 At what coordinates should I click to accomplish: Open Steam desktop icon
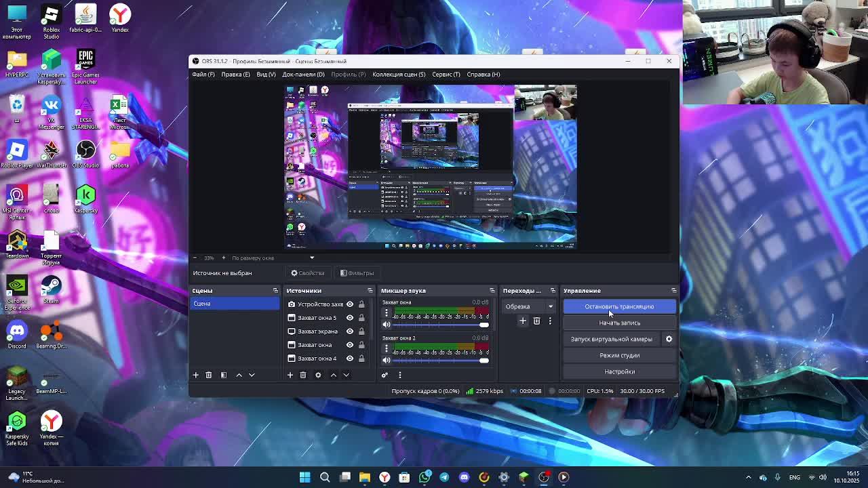coord(51,289)
